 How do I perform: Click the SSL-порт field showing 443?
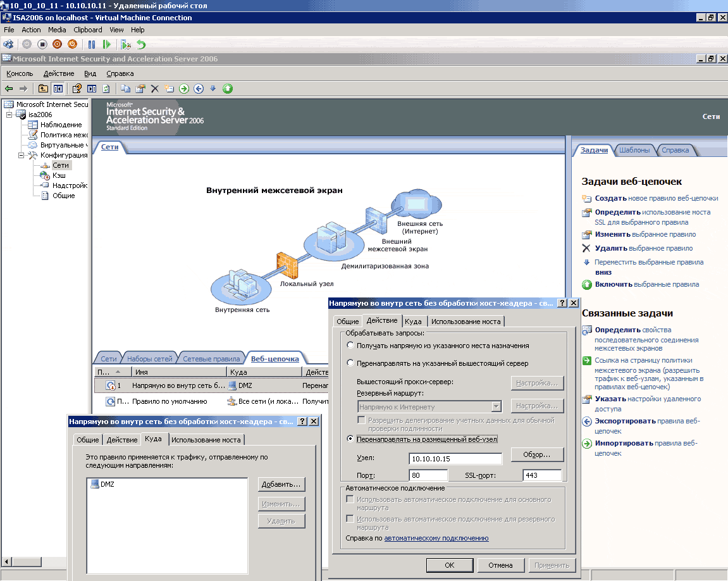542,475
